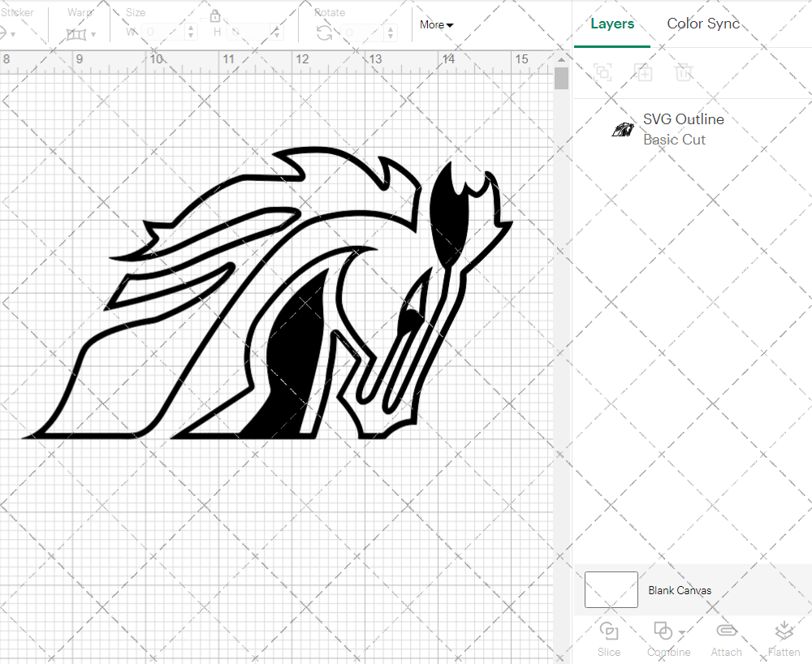Click the Blank Canvas color swatch

click(611, 590)
